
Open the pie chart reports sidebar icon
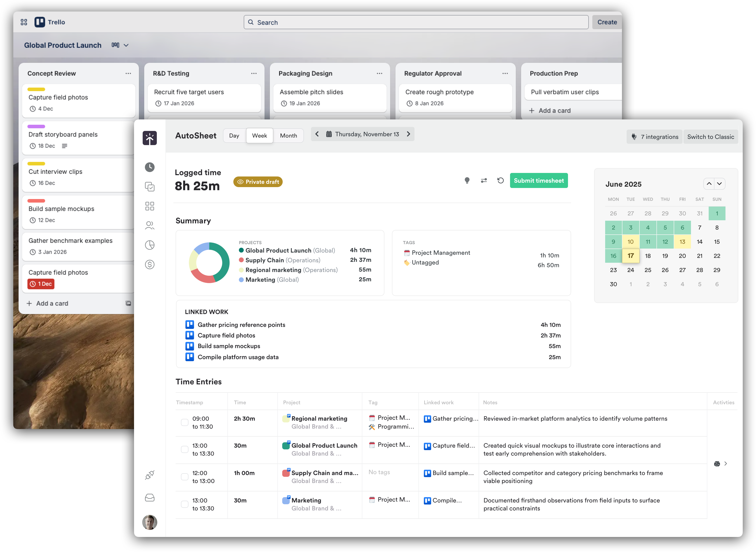[149, 245]
